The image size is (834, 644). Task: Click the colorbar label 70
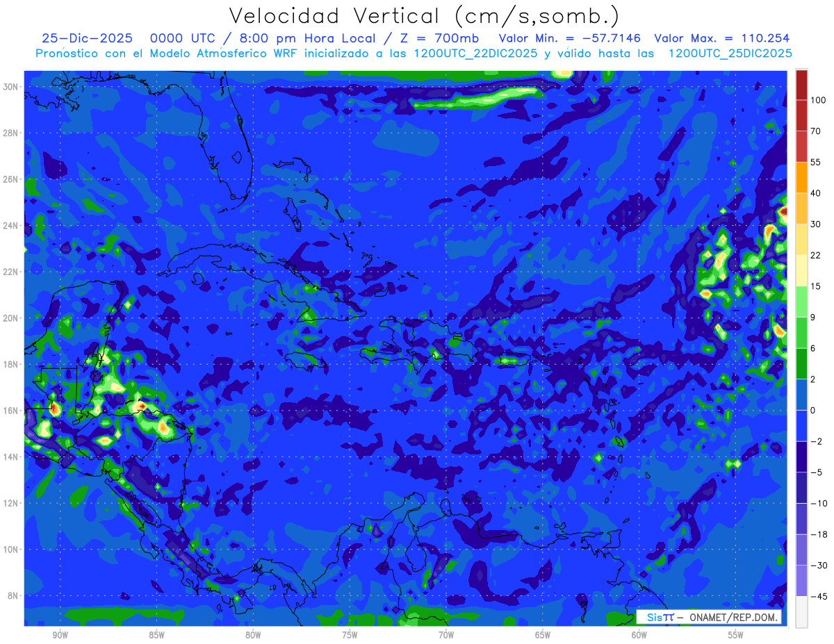816,131
